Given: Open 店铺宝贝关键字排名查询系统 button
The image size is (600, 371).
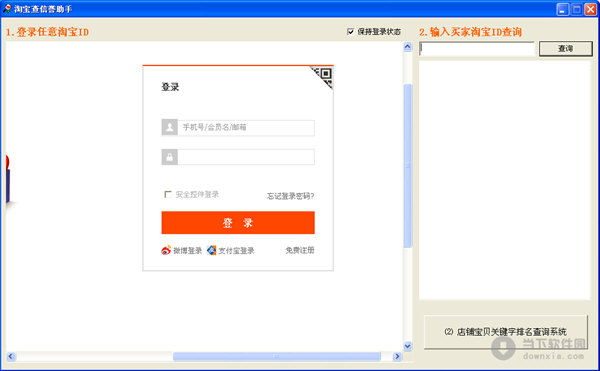Looking at the screenshot, I should point(505,332).
